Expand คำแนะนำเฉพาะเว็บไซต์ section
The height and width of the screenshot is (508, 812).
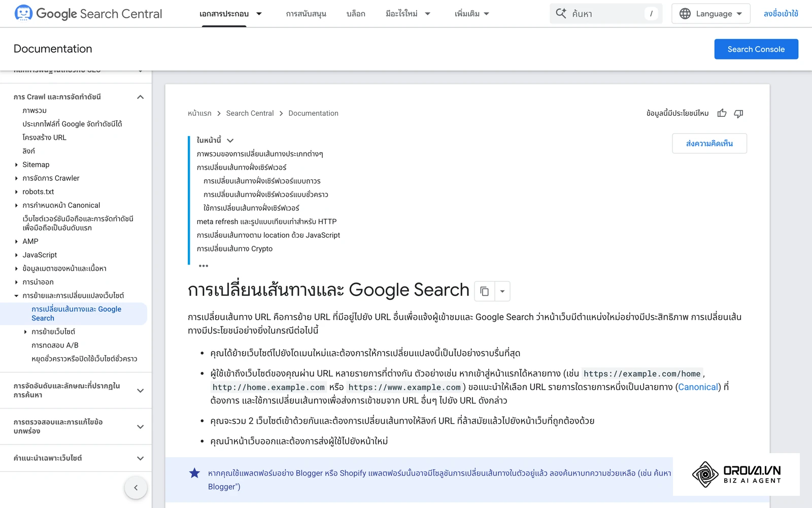(141, 458)
